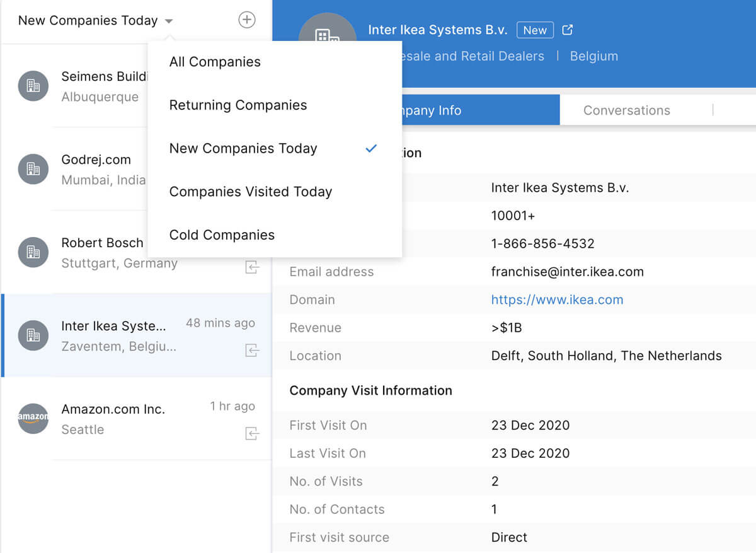Click First Visit On date value

point(530,426)
